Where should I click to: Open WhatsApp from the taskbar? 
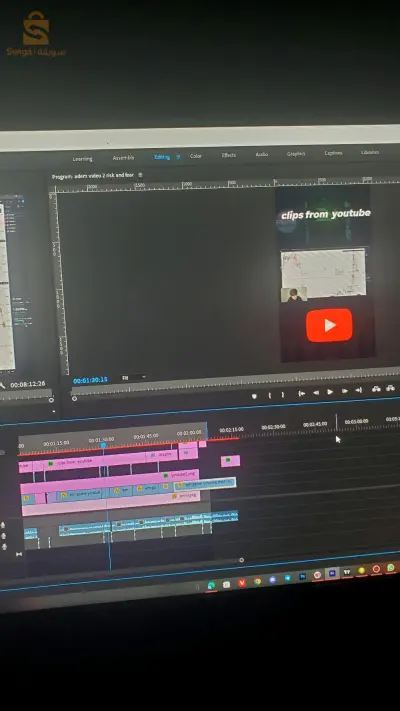[x=390, y=567]
